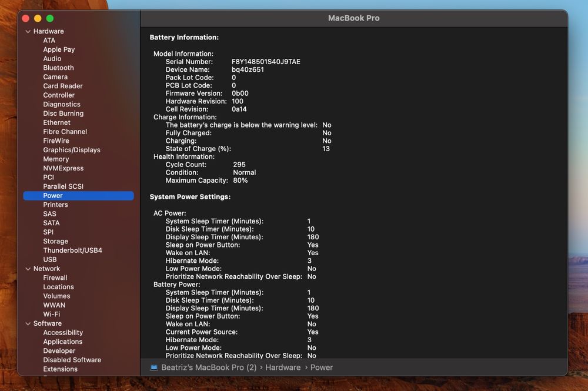
Task: Click Power in the bottom path bar
Action: [322, 367]
